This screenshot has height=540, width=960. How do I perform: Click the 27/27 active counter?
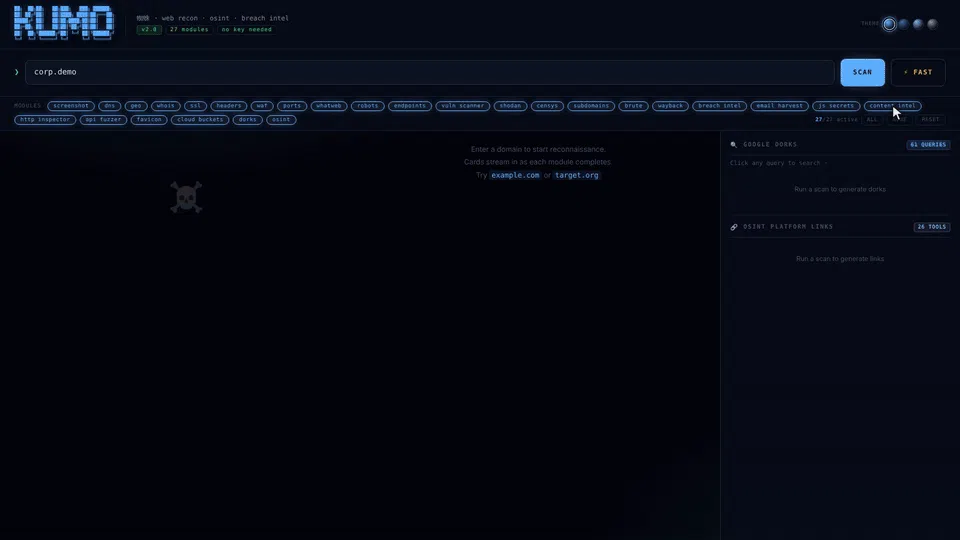coord(836,119)
